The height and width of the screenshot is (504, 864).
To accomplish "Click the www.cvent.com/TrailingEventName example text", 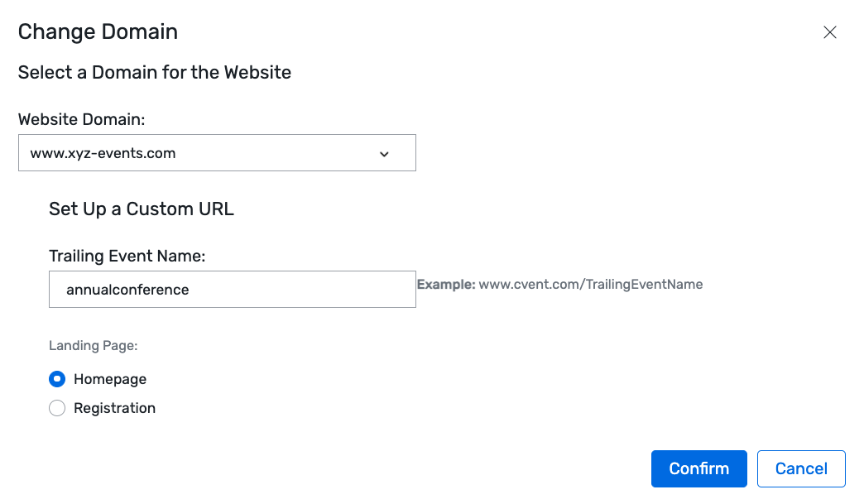I will pyautogui.click(x=591, y=284).
